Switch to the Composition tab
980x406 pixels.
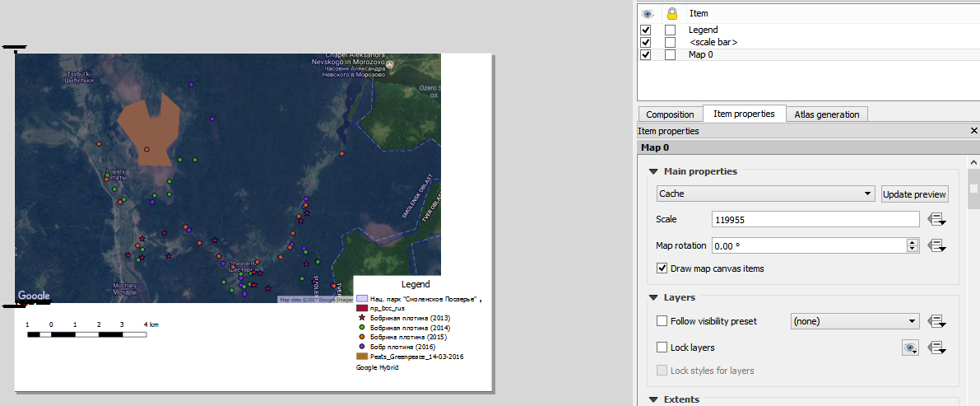[670, 114]
